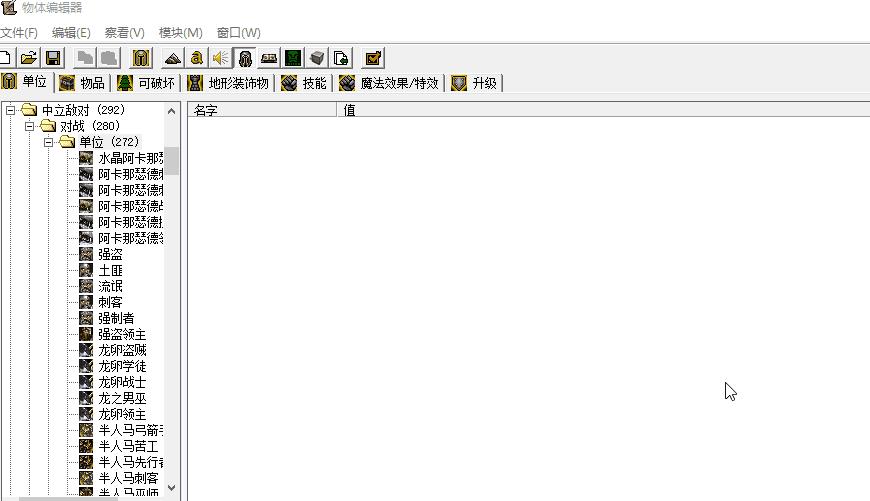The image size is (870, 501).
Task: Click the 半人马苦工 unit portrait icon
Action: [x=86, y=446]
